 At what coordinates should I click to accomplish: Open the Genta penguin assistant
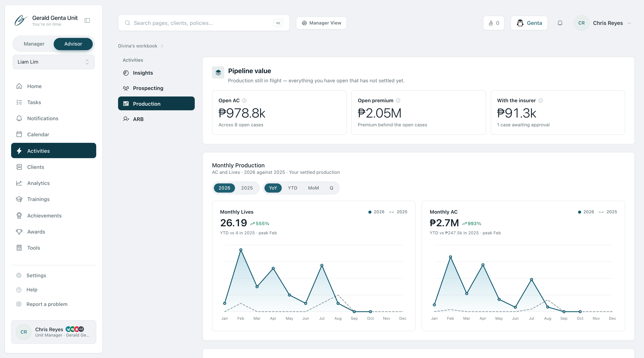pos(529,23)
